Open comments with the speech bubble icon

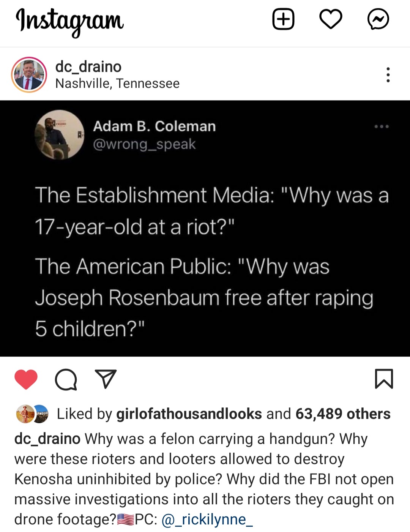pos(66,379)
